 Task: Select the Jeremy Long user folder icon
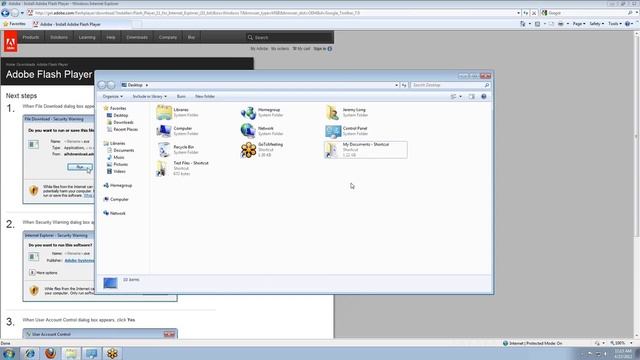[332, 113]
